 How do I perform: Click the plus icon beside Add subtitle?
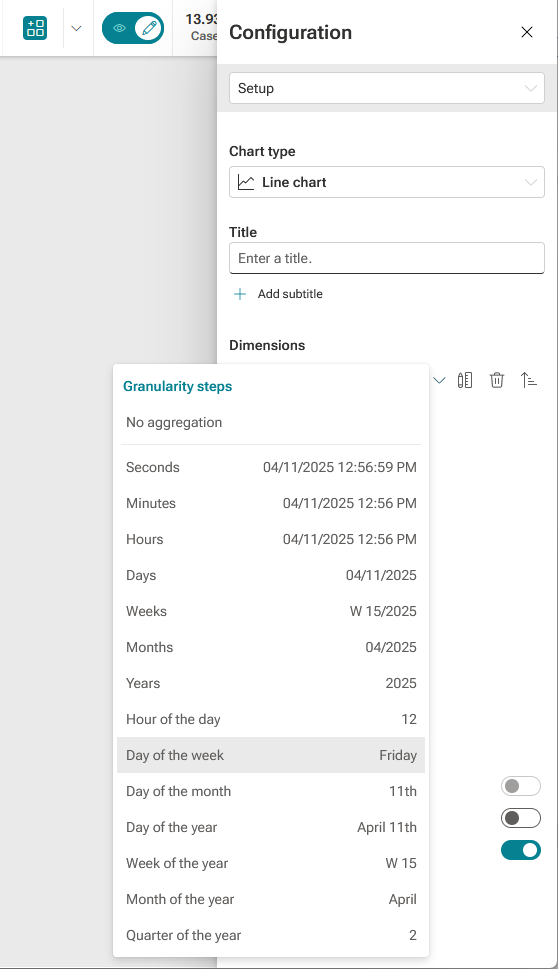[240, 294]
